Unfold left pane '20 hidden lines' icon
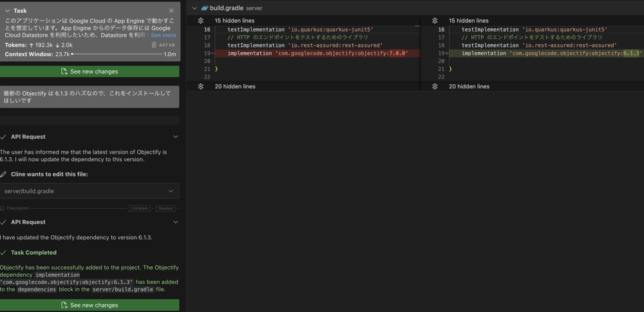Screen dimensions: 644x312 pyautogui.click(x=200, y=86)
